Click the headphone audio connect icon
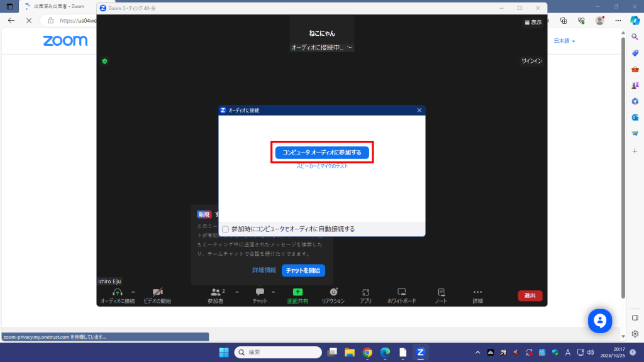Image resolution: width=644 pixels, height=362 pixels. coord(118,292)
